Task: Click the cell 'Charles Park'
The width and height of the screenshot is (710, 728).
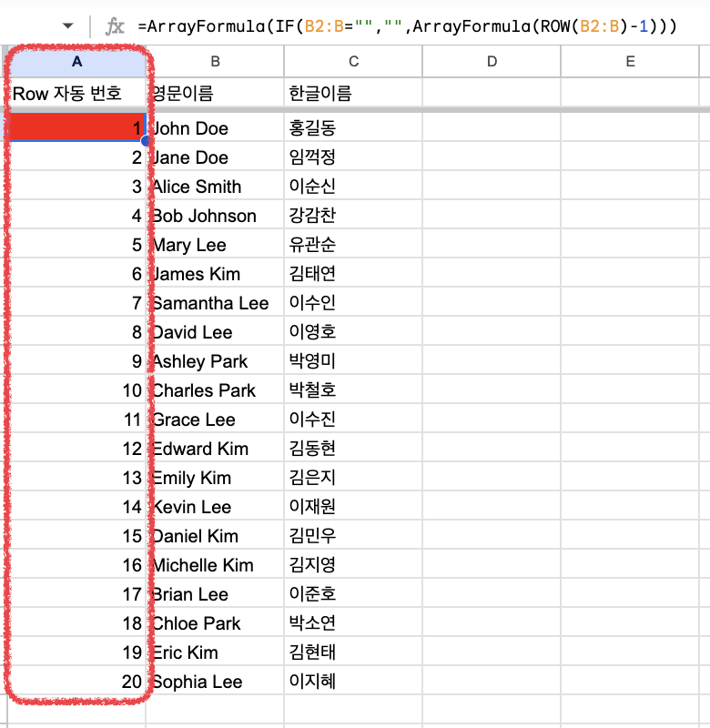Action: pos(215,390)
